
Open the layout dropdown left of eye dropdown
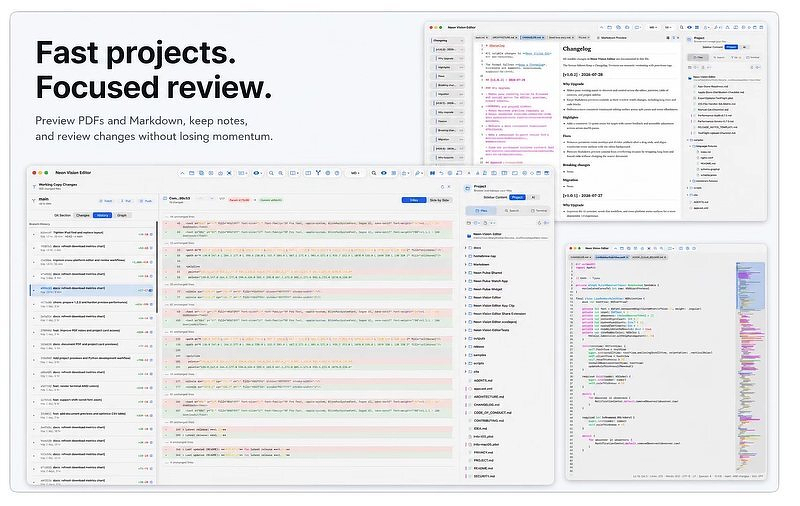pyautogui.click(x=242, y=173)
